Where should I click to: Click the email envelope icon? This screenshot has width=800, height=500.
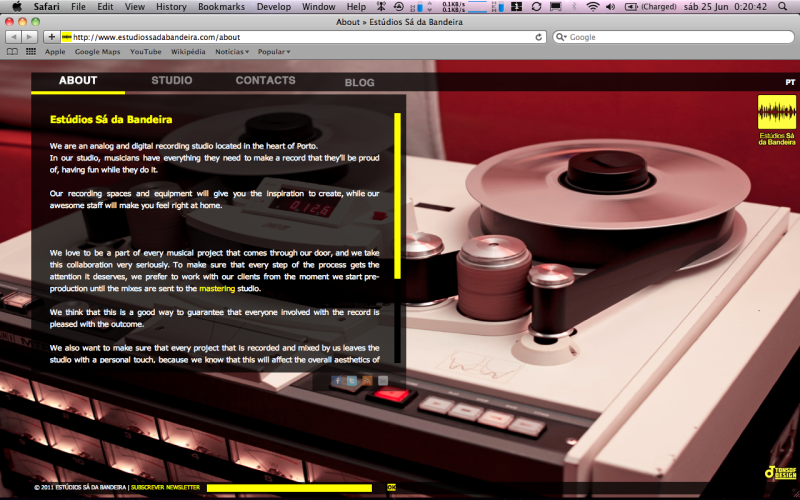pos(382,381)
